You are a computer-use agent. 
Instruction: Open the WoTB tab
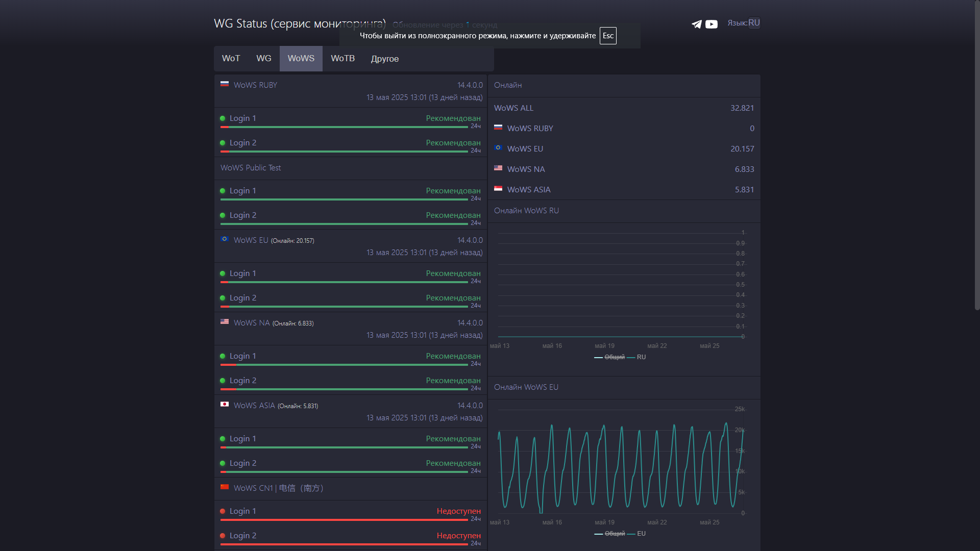click(342, 59)
